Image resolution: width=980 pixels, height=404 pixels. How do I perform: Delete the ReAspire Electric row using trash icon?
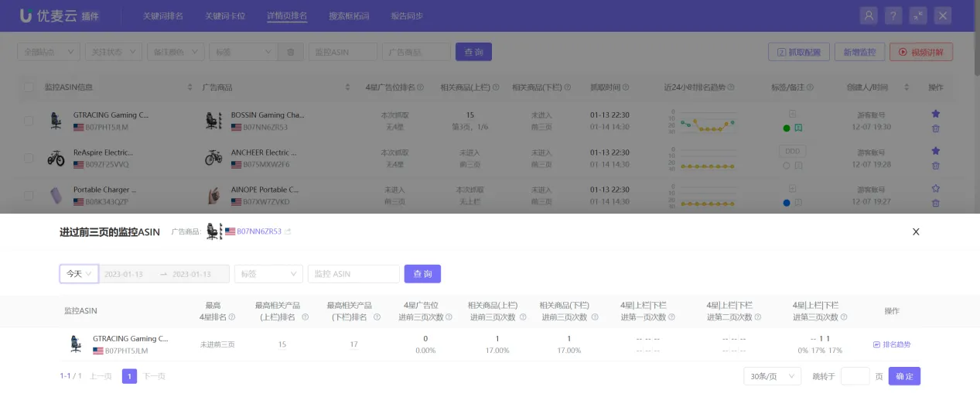(935, 166)
